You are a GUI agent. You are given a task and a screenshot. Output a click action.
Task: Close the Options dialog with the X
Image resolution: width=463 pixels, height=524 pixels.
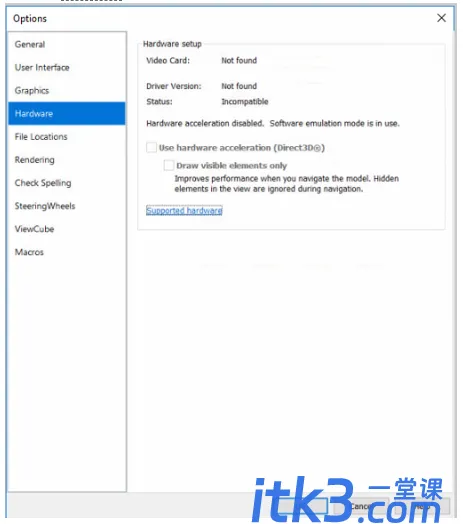[x=441, y=18]
